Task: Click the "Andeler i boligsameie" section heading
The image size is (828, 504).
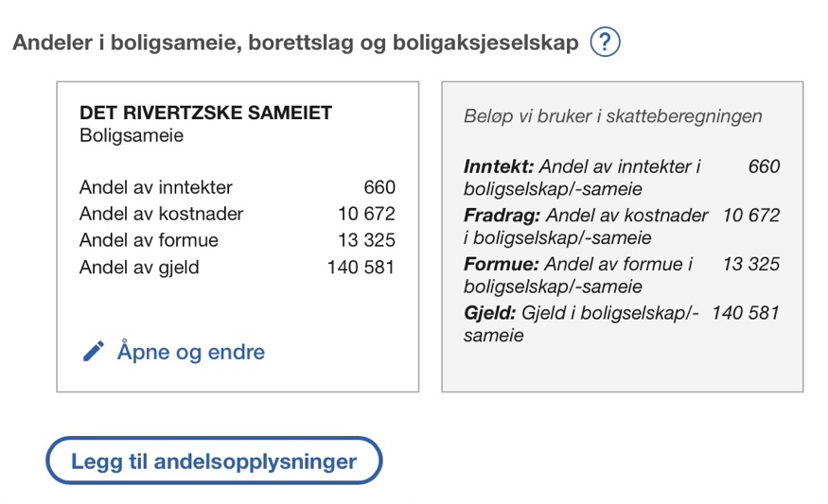Action: pyautogui.click(x=294, y=43)
